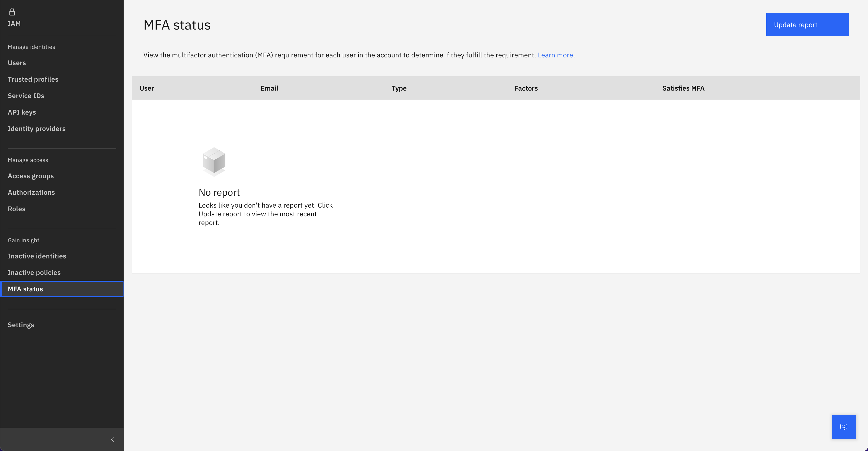Open Access groups

click(x=31, y=176)
